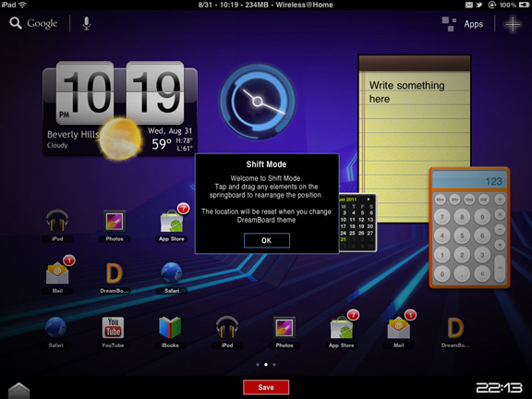Viewport: 532px width, 399px height.
Task: Select date 31 in the calendar widget
Action: point(344,239)
